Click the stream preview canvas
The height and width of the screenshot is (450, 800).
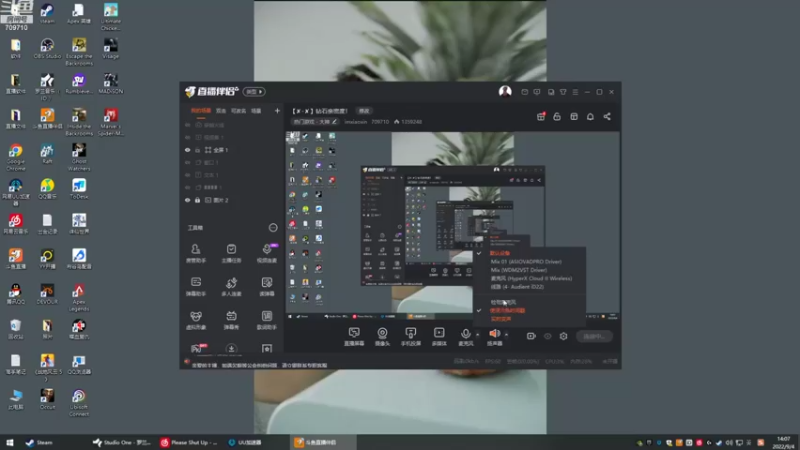click(x=452, y=226)
